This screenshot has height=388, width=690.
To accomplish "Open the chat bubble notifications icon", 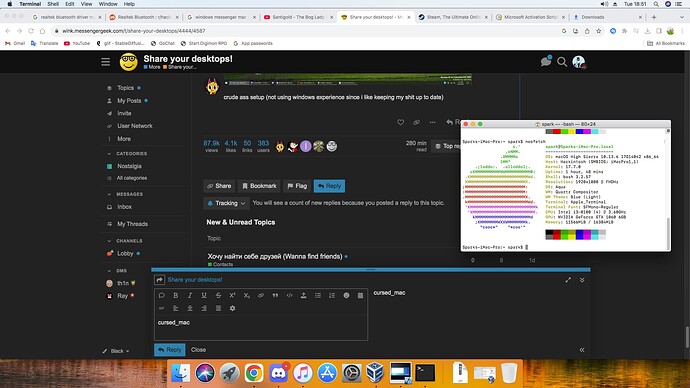I will pos(546,62).
